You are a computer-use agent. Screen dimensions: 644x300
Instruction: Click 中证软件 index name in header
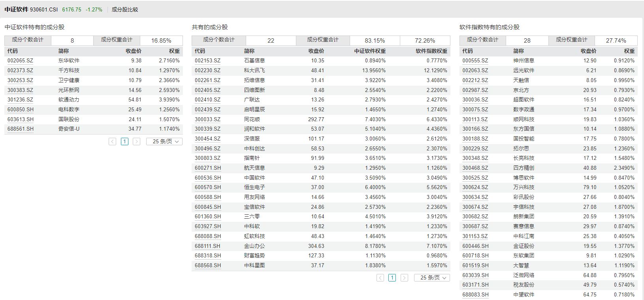[16, 9]
